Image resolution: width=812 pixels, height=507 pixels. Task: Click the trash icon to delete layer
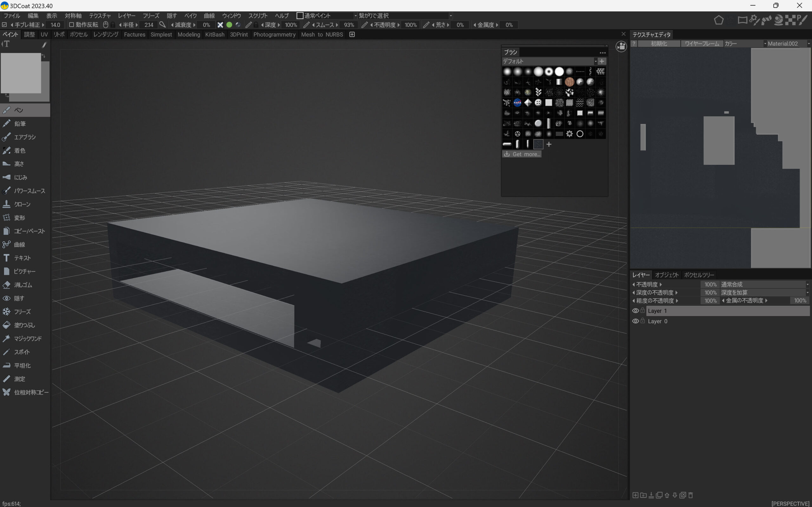click(691, 495)
